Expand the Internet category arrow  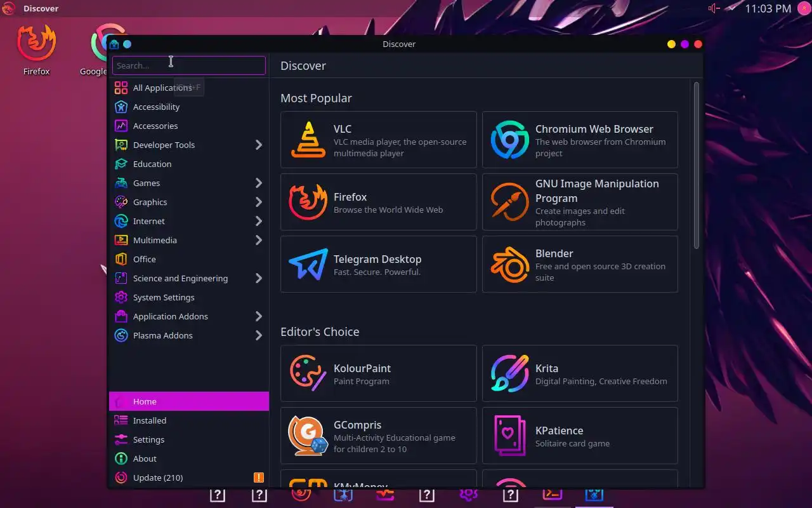tap(258, 221)
